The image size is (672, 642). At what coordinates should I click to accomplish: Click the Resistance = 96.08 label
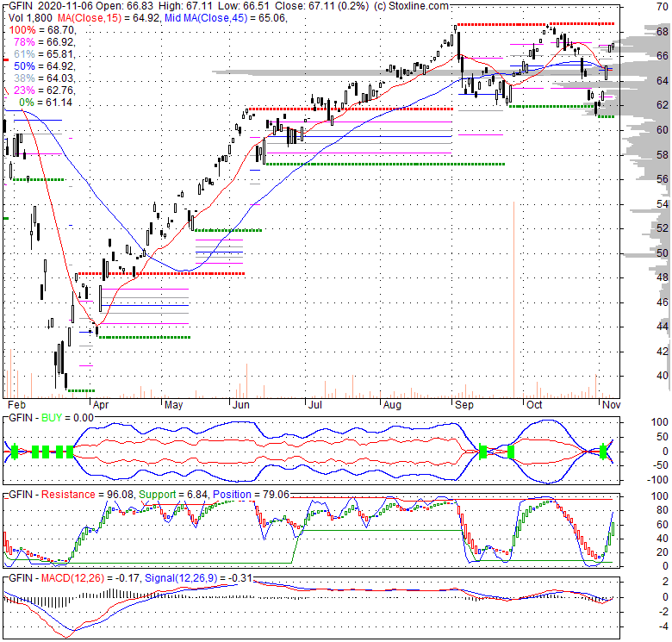coord(87,494)
